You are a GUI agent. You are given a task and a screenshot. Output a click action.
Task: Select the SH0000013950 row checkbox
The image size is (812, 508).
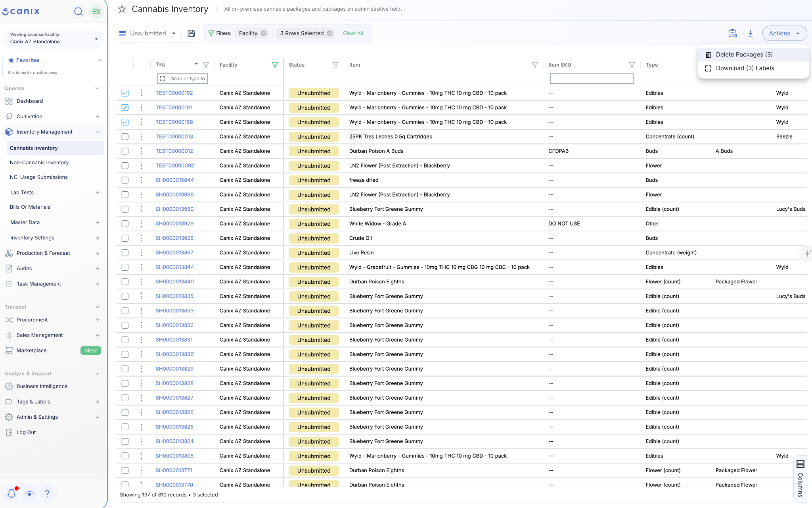click(x=125, y=209)
